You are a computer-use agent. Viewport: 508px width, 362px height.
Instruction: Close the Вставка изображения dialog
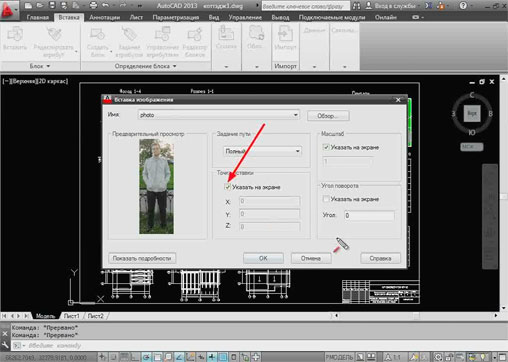point(398,100)
